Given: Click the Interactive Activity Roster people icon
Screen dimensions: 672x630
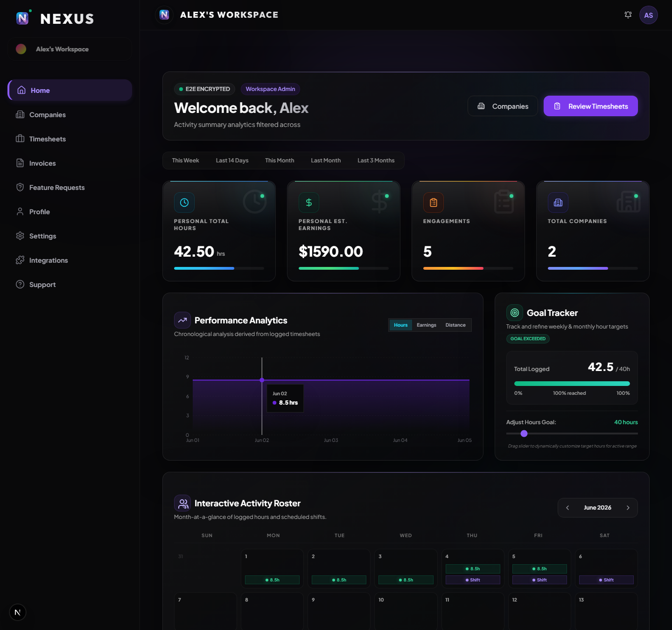Looking at the screenshot, I should [x=182, y=503].
